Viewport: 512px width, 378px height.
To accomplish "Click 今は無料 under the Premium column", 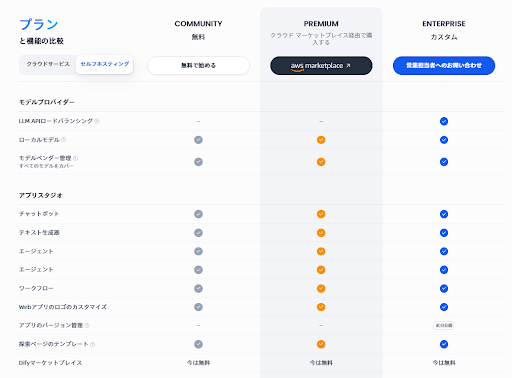I will pos(321,363).
